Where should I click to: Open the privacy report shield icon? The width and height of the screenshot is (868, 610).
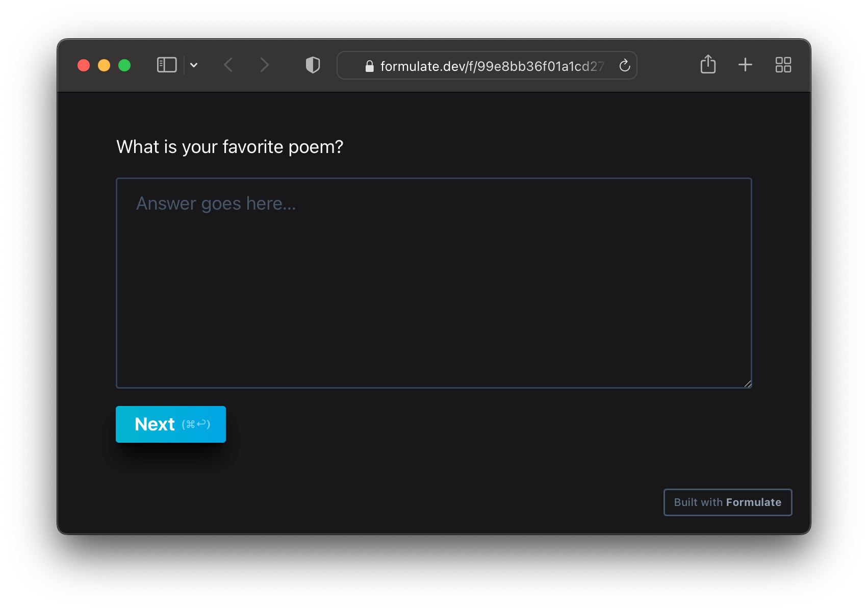[x=313, y=65]
